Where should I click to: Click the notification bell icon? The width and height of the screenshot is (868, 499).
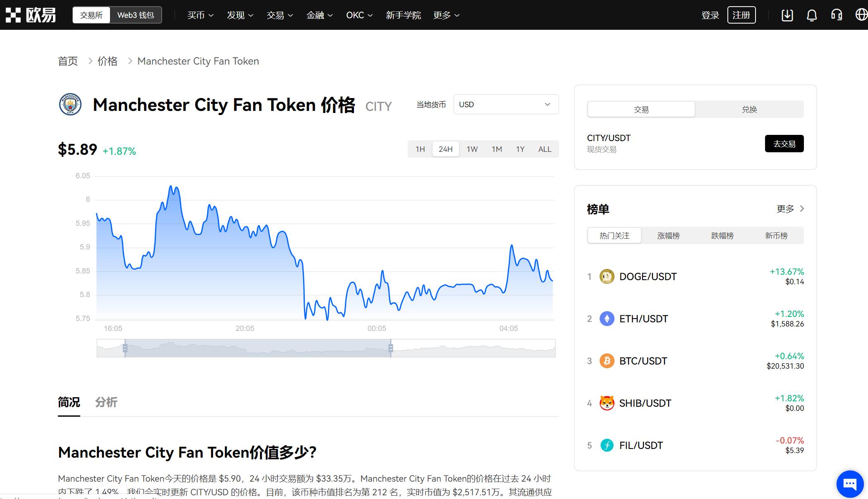point(811,15)
